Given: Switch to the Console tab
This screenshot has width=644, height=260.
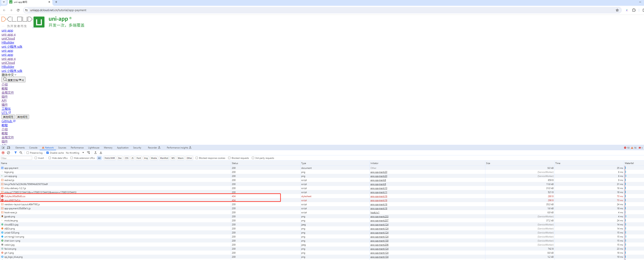Looking at the screenshot, I should (33, 148).
